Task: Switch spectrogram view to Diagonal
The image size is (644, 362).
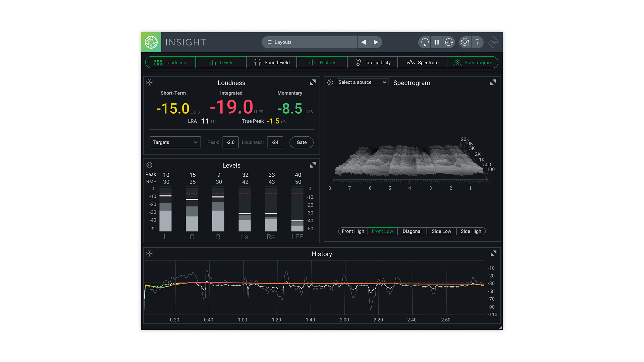Action: point(412,231)
